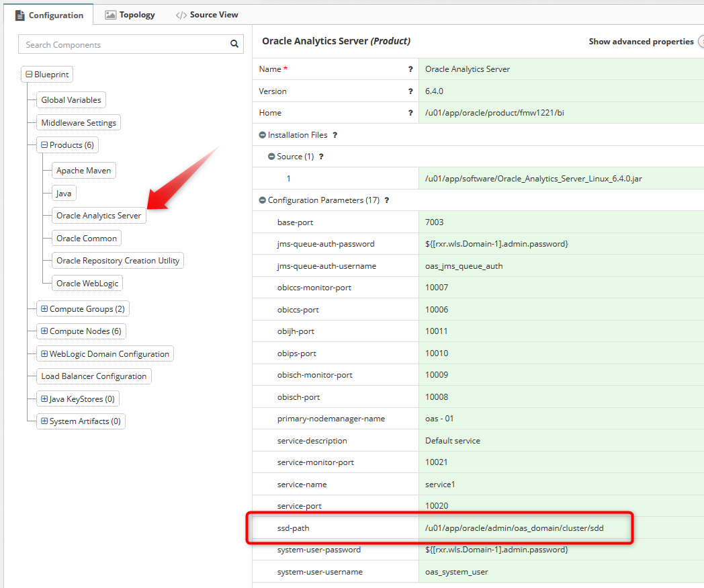Open Middleware Settings tree item
Viewport: 704px width, 588px height.
[x=79, y=122]
